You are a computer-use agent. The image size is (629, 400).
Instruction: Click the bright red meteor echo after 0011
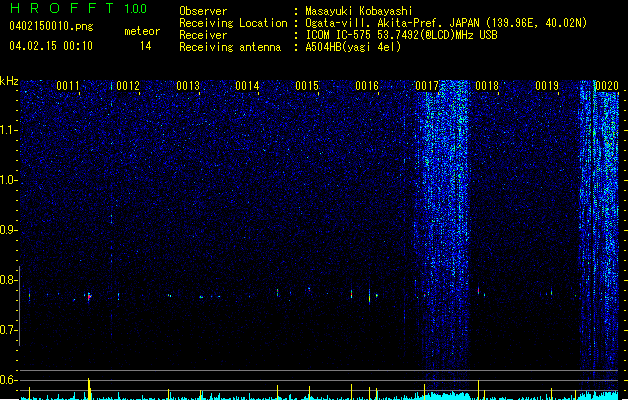coord(89,296)
